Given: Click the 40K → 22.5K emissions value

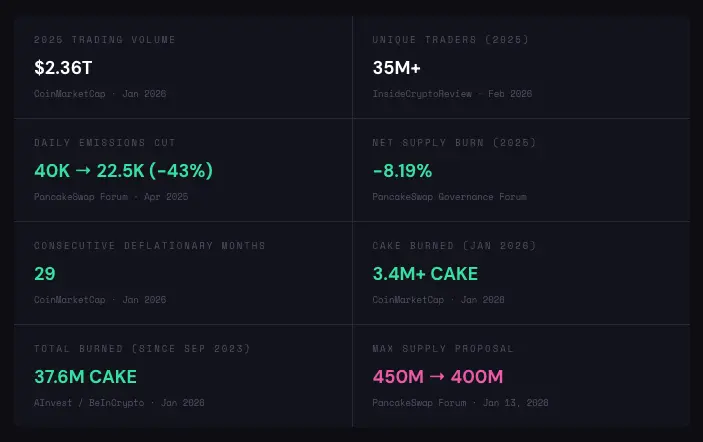Looking at the screenshot, I should click(x=123, y=171).
